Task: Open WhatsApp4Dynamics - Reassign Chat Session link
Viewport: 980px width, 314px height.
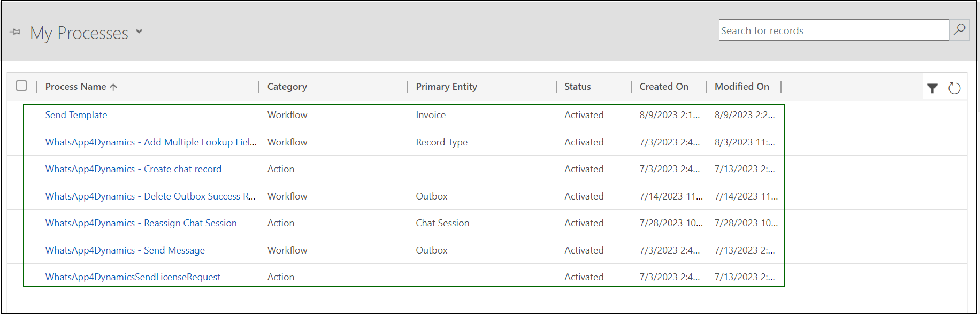Action: (141, 223)
